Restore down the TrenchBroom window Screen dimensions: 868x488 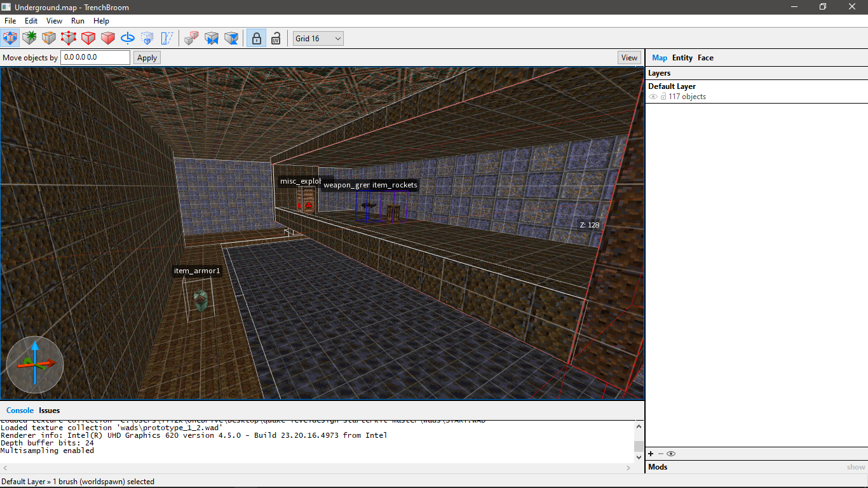823,6
